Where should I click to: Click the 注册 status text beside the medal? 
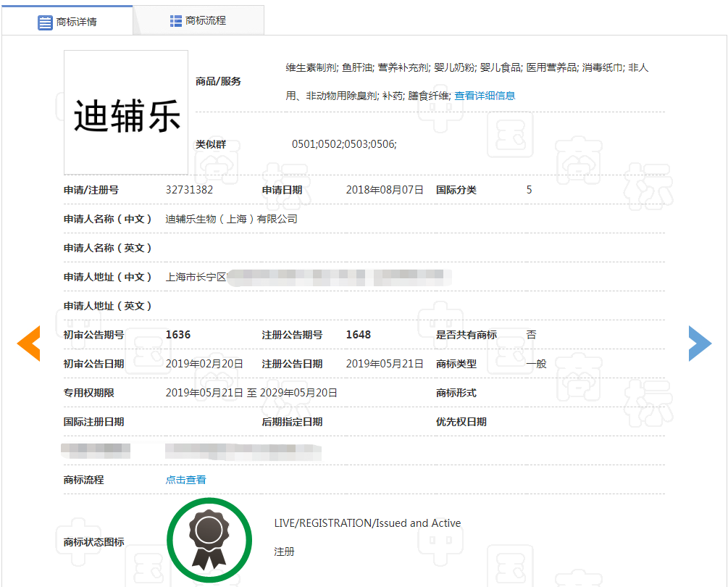[284, 551]
